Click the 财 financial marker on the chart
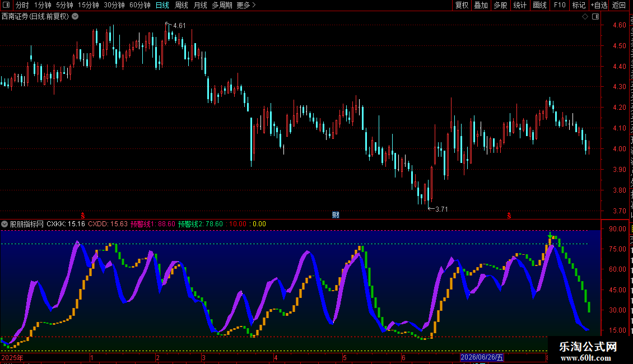 (336, 214)
